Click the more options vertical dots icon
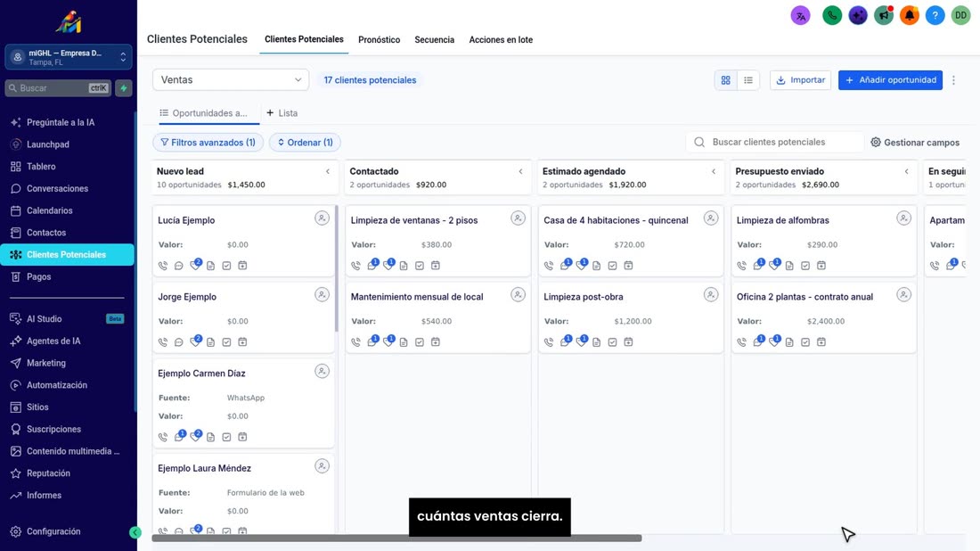Image resolution: width=980 pixels, height=551 pixels. click(954, 80)
